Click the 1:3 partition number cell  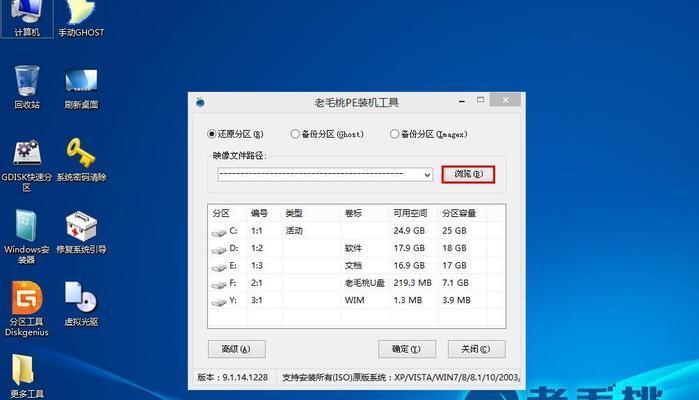pos(257,265)
